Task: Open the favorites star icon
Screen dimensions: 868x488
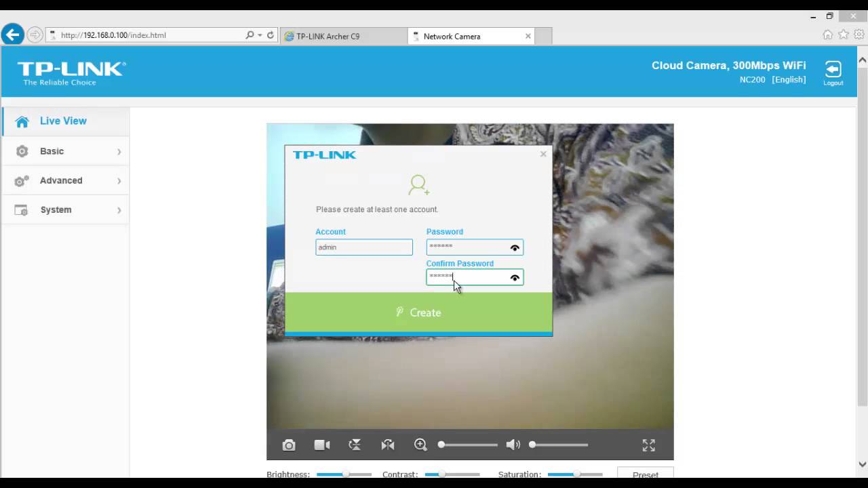Action: coord(843,35)
